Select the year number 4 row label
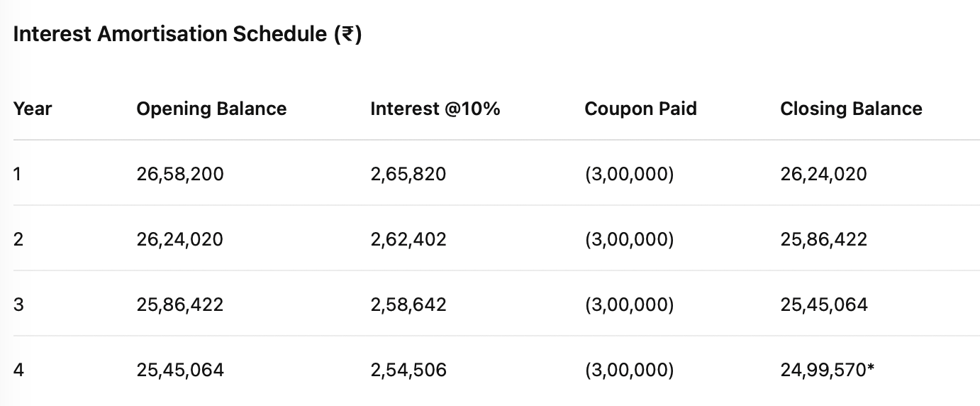 point(18,370)
